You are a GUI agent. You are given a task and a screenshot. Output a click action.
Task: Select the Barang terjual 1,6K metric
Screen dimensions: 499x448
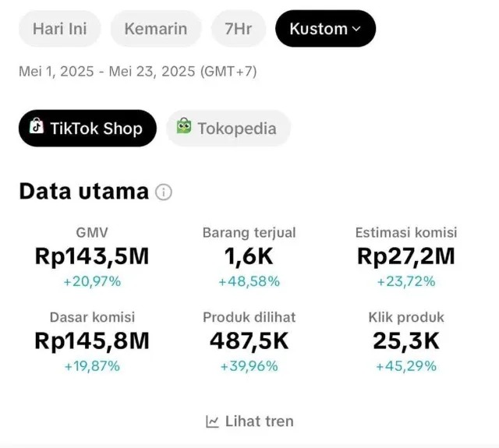[249, 256]
